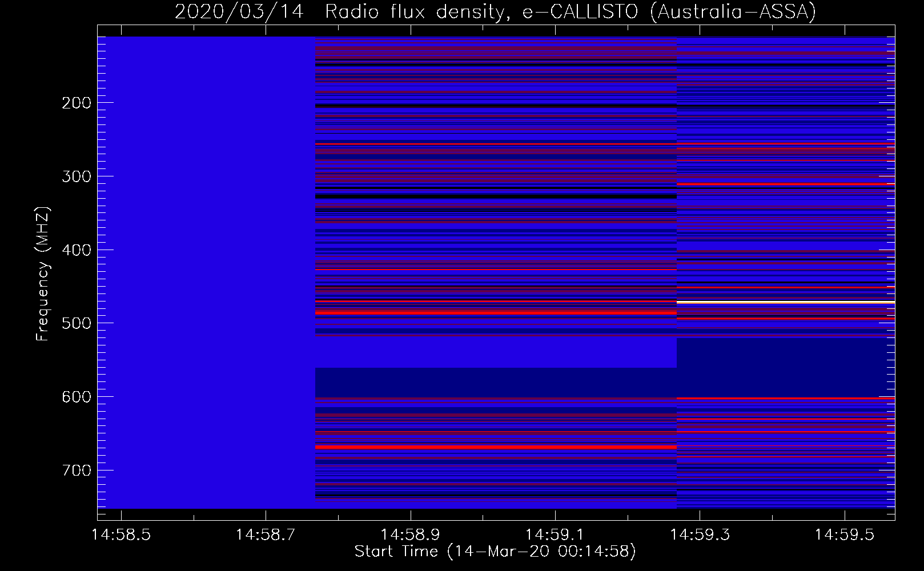The width and height of the screenshot is (924, 571).
Task: Click the 'Start Time (14-Mar-20 00:14:58)' label
Action: click(x=495, y=552)
